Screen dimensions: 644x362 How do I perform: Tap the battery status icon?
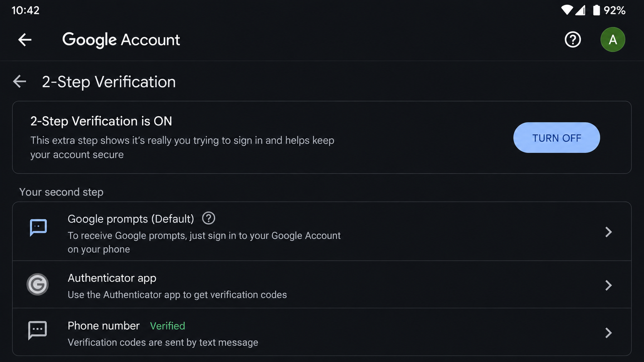tap(596, 10)
